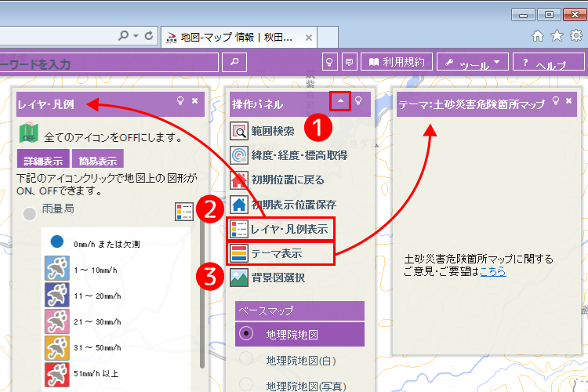Open the blank new tab button
The height and width of the screenshot is (392, 588).
point(328,37)
